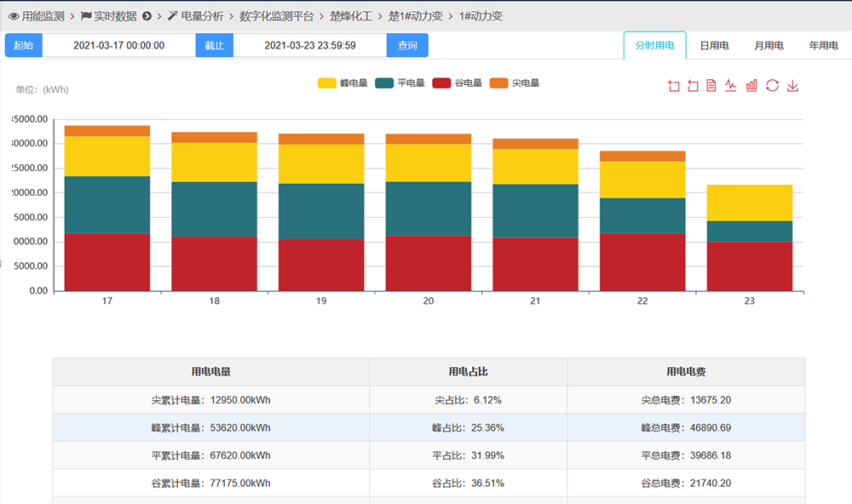
Task: Click the area zoom icon in chart toolbar
Action: (x=673, y=86)
